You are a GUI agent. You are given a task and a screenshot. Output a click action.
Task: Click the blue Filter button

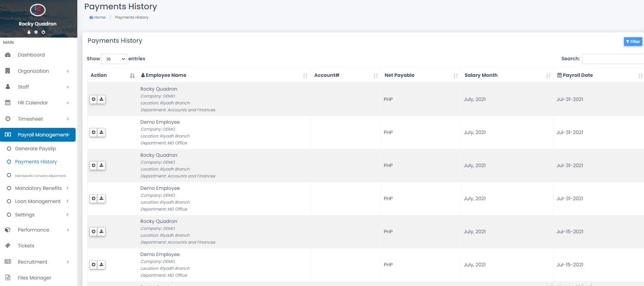point(633,42)
